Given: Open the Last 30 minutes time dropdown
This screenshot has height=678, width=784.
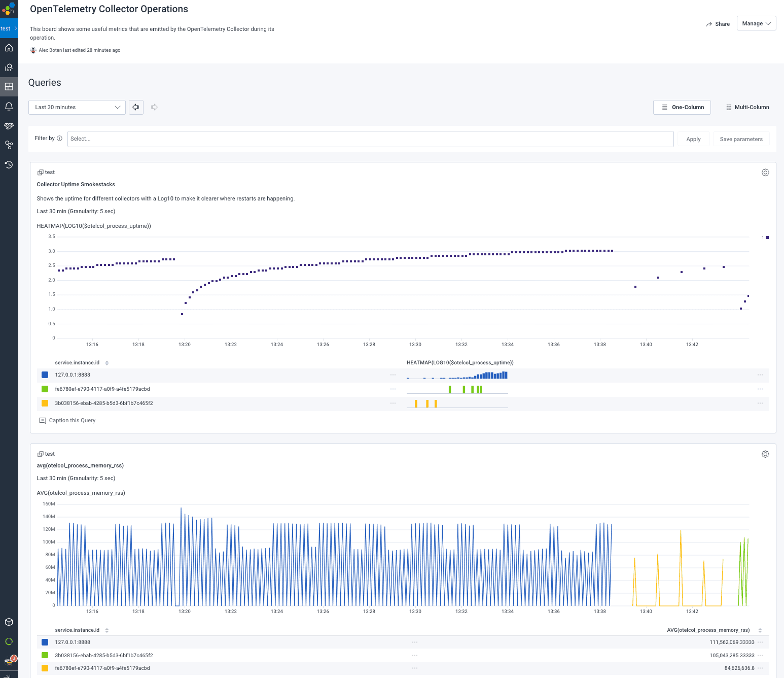Looking at the screenshot, I should 77,107.
